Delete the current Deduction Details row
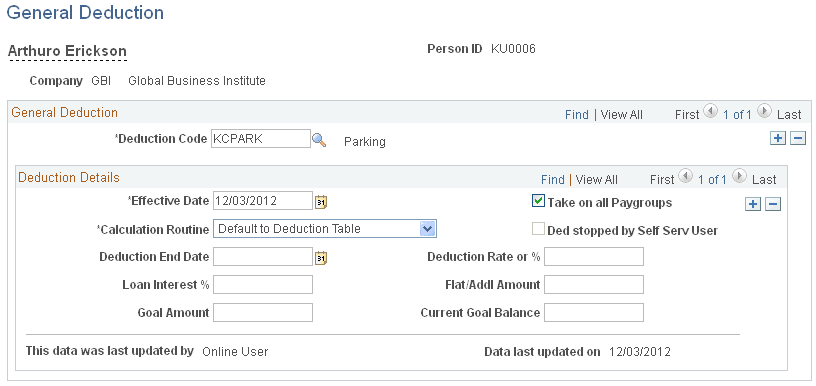The width and height of the screenshot is (816, 386). pos(774,204)
